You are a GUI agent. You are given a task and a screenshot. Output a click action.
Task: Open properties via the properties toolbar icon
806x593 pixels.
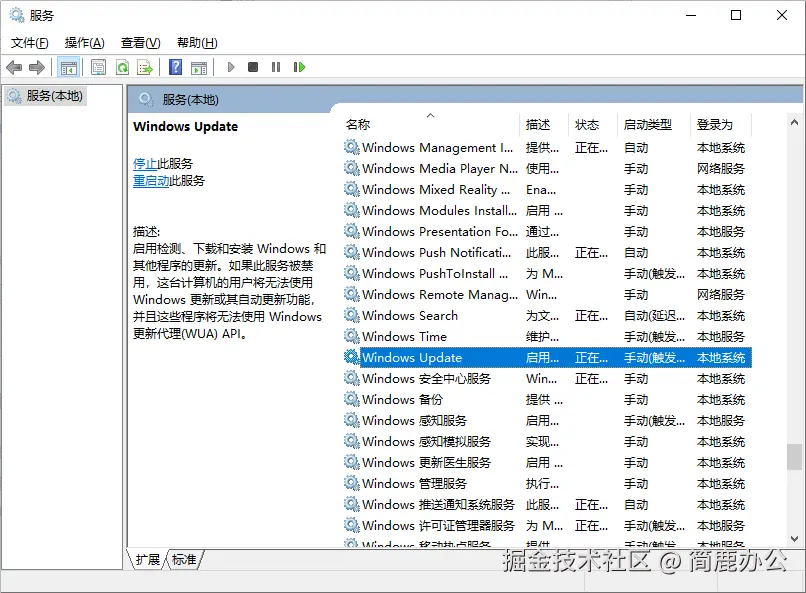[99, 67]
